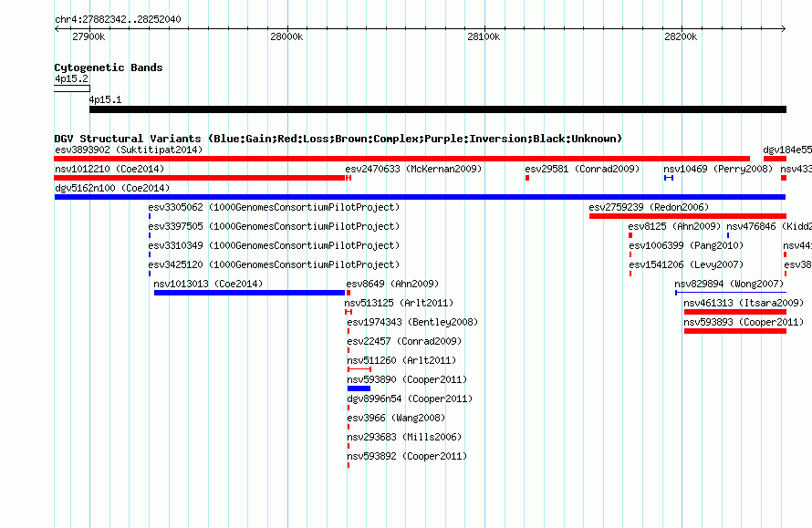Click the 27900k ruler mark

click(x=88, y=36)
